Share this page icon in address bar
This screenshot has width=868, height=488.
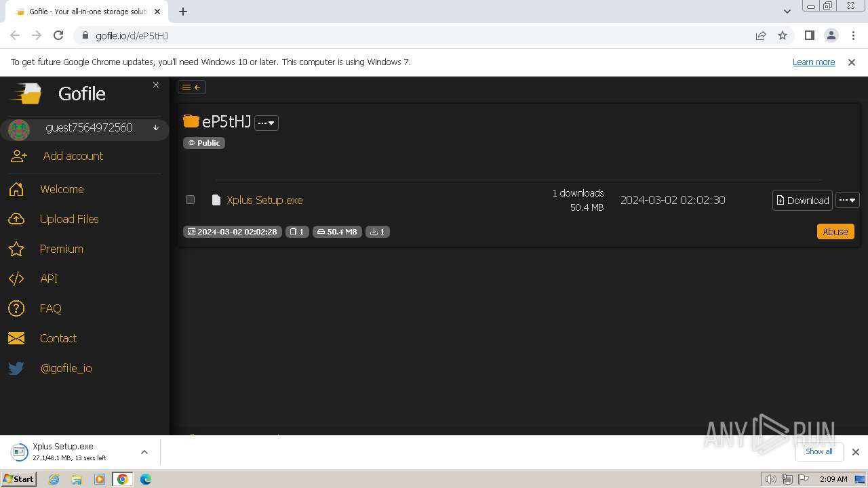click(x=761, y=35)
